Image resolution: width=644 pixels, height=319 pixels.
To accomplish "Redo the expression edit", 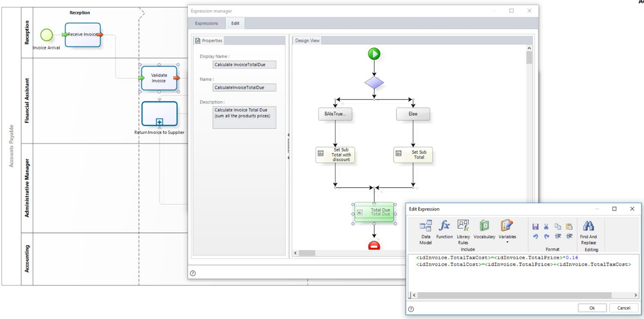I will point(546,236).
